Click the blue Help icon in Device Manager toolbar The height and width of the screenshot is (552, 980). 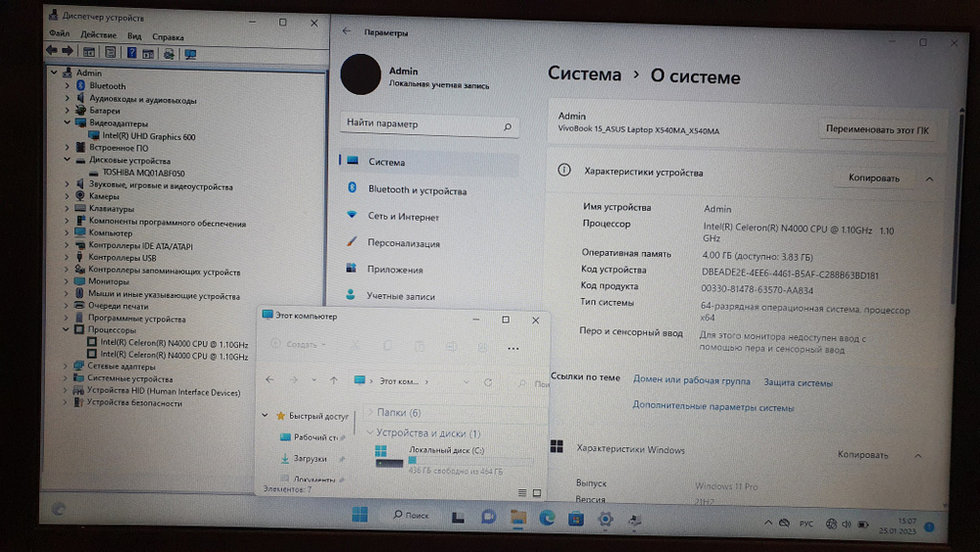(x=132, y=53)
